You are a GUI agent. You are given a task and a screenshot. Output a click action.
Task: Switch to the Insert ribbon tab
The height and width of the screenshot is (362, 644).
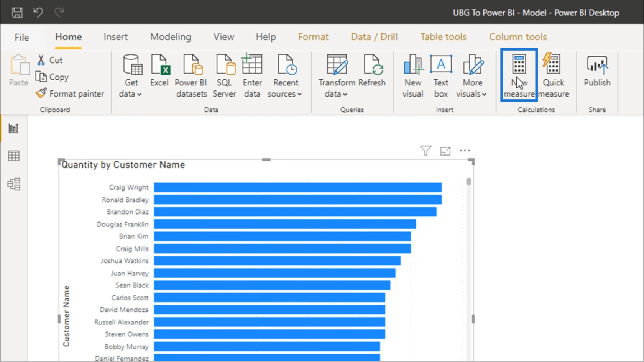point(115,37)
